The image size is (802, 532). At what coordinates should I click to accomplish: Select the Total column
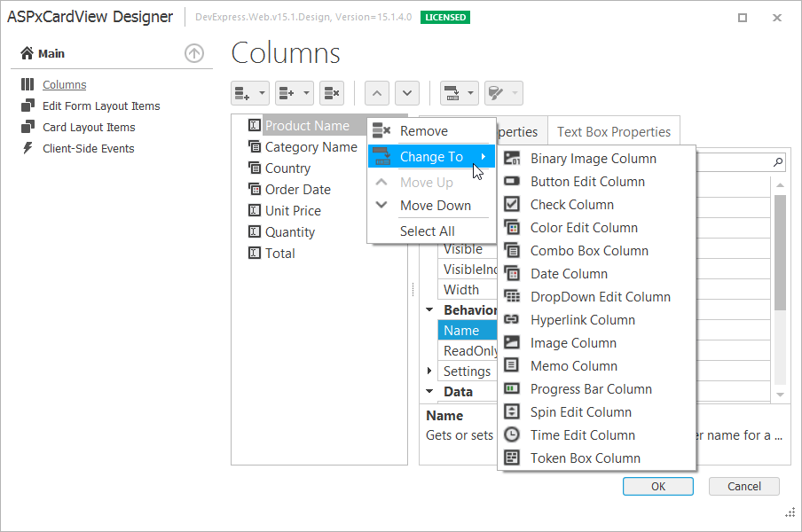(x=279, y=254)
